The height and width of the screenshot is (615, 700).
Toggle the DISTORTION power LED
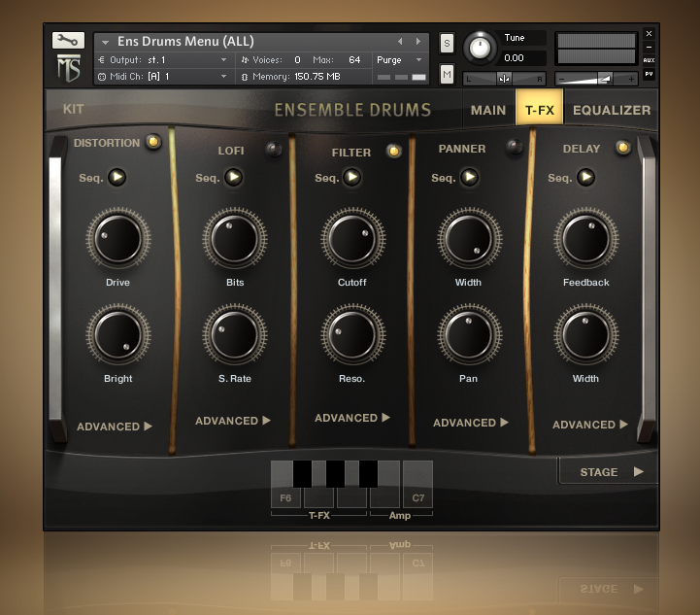153,142
